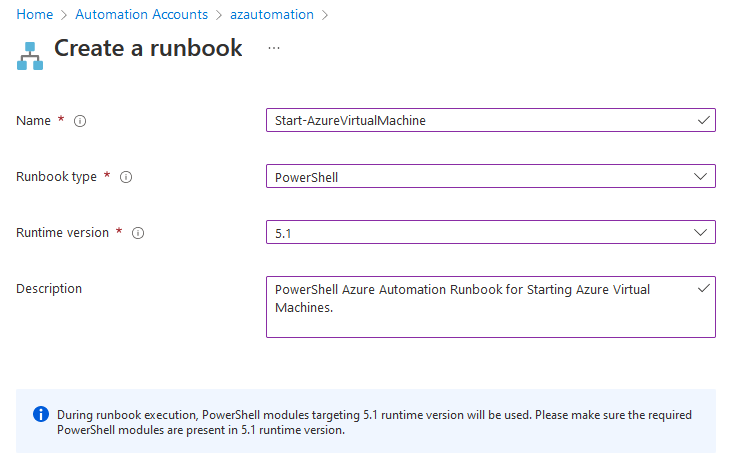Open the 5.1 runtime version combo box
733x457 pixels.
491,232
